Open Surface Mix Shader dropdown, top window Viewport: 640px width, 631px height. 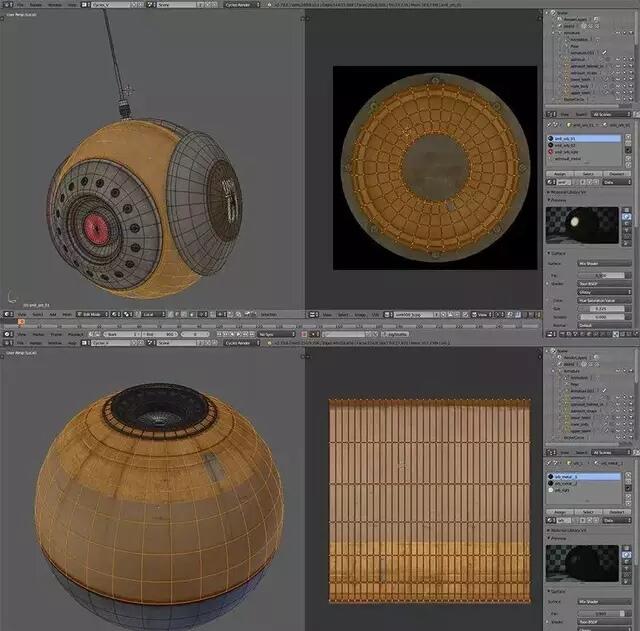[604, 264]
